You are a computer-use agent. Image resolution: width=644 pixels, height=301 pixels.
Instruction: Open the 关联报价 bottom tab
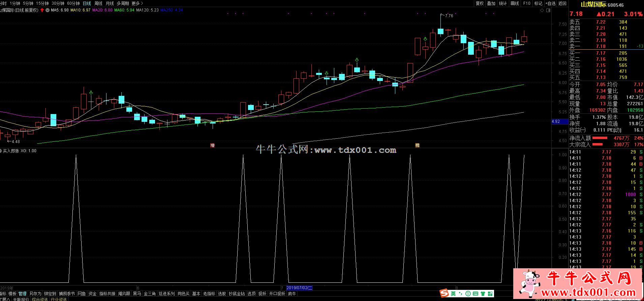click(21, 299)
